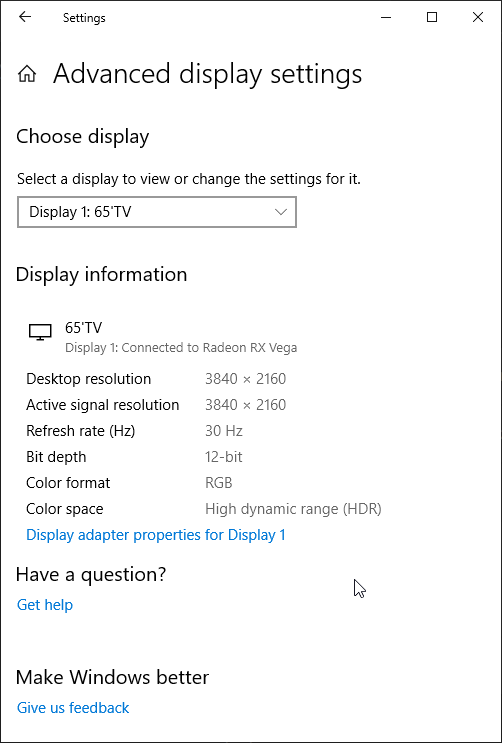The width and height of the screenshot is (502, 743).
Task: Follow the Give us feedback link
Action: [73, 707]
